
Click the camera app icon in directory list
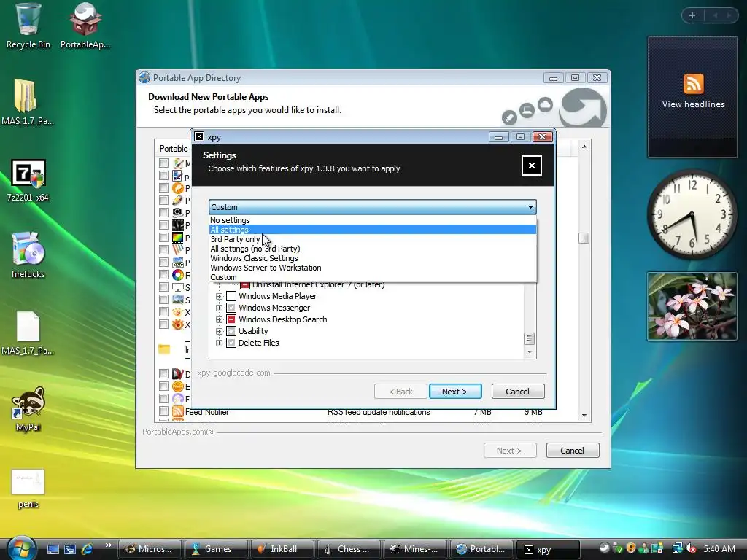tap(178, 212)
